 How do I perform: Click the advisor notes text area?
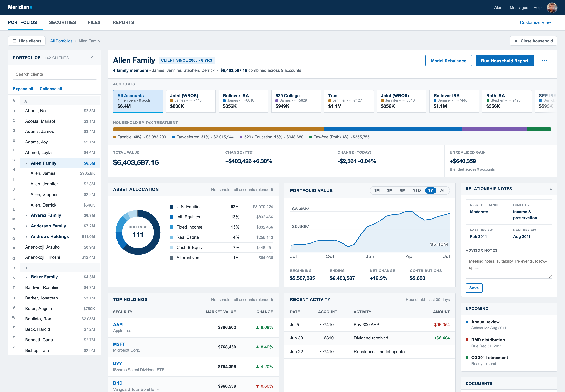(x=509, y=267)
